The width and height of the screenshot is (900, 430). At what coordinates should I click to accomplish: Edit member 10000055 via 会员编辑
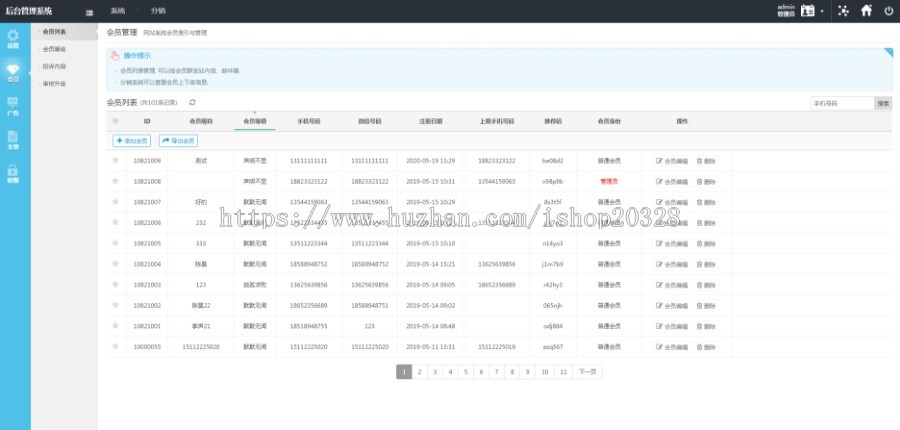point(672,347)
